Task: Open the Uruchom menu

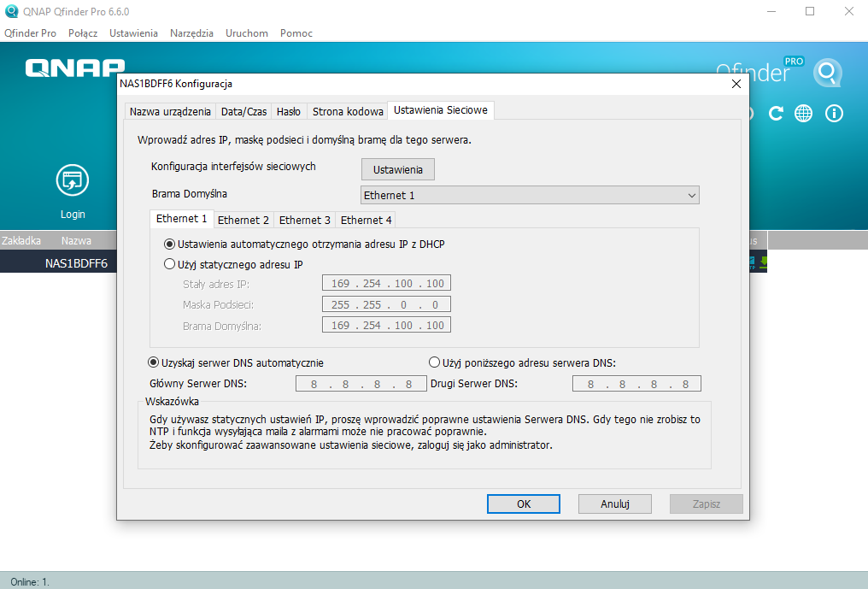Action: 247,33
